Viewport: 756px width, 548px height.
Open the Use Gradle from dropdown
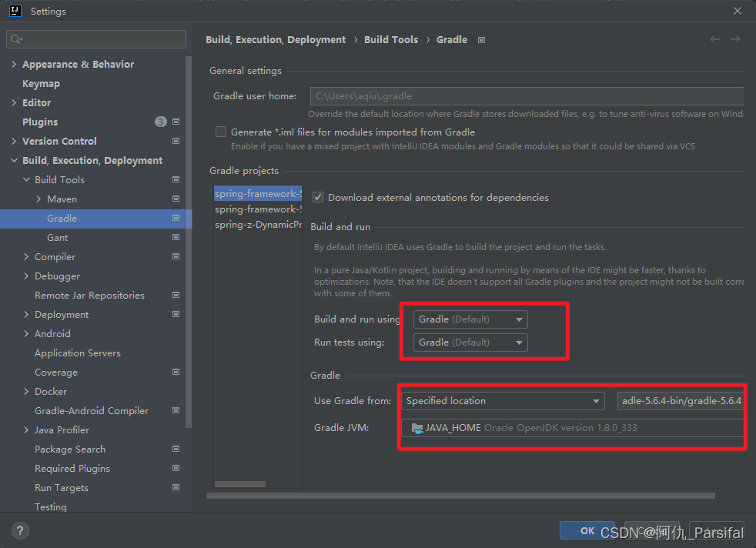point(503,400)
